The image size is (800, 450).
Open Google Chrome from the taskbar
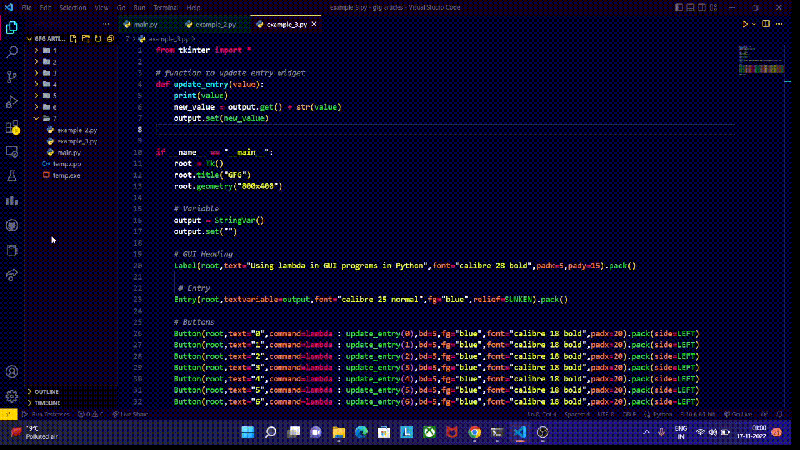[474, 432]
